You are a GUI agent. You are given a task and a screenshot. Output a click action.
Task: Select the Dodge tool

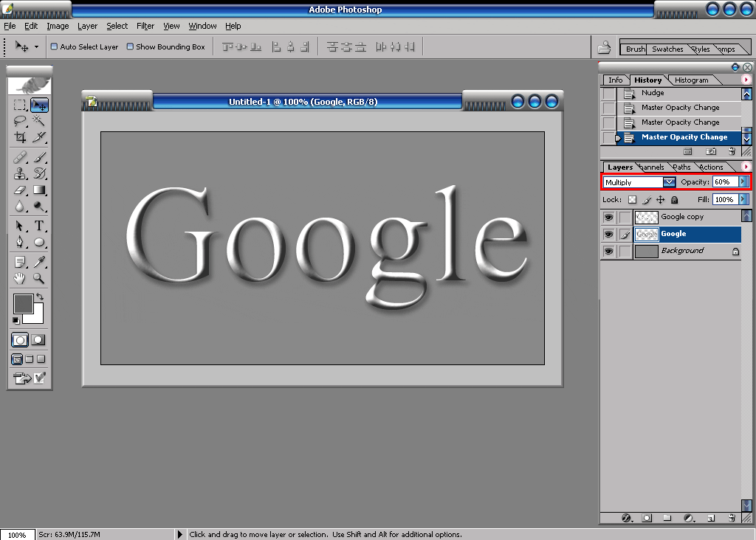point(39,207)
